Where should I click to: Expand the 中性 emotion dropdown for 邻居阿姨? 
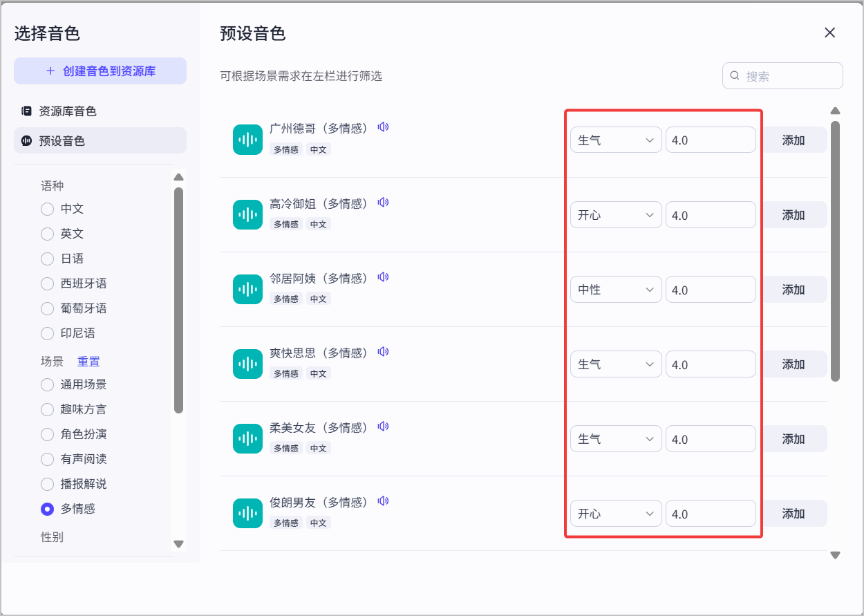click(x=615, y=290)
